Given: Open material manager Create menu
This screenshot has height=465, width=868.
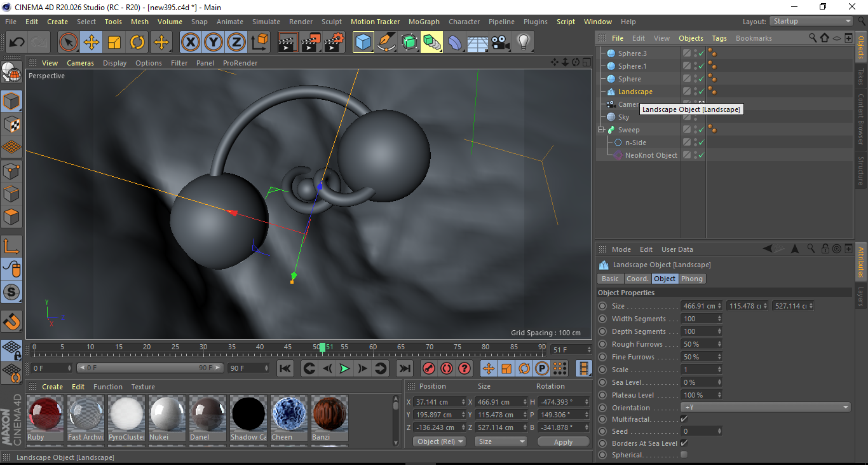Looking at the screenshot, I should tap(53, 387).
